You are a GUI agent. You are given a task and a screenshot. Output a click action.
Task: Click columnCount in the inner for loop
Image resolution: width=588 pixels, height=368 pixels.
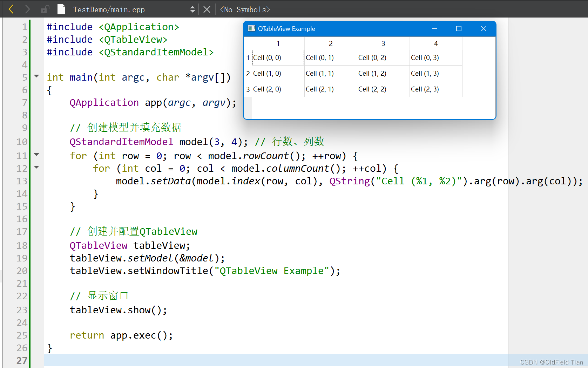[x=298, y=168]
